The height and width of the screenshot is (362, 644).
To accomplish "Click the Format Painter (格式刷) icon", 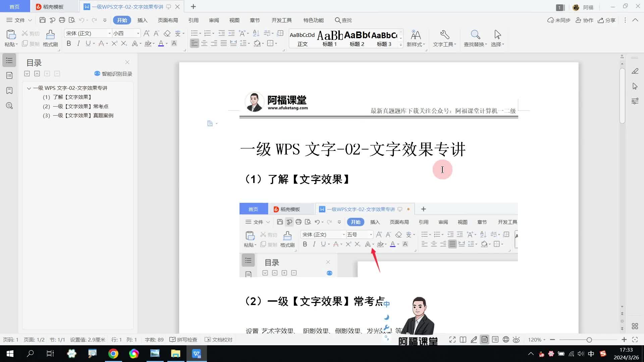I will pyautogui.click(x=50, y=35).
